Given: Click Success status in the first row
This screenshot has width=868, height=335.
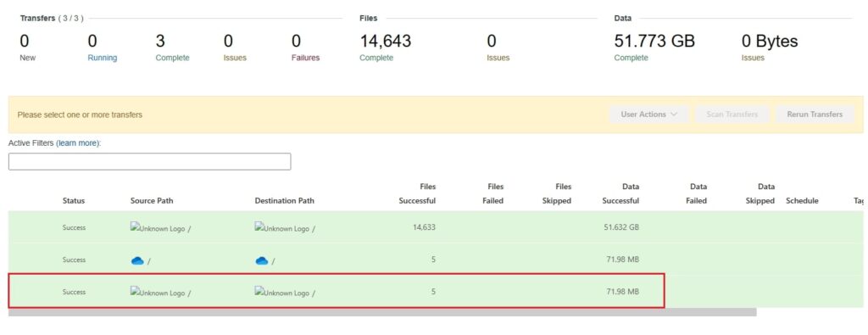Looking at the screenshot, I should click(x=74, y=227).
